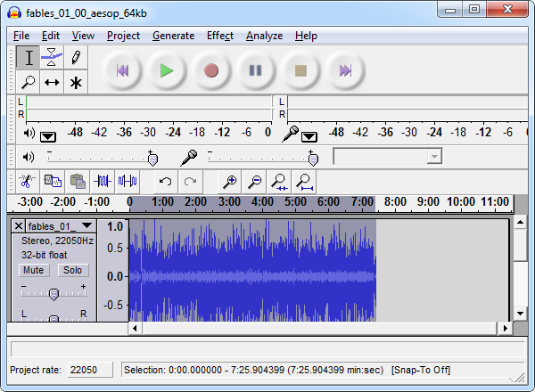Viewport: 535px width, 392px height.
Task: Click the 9:00 mark on timeline ruler
Action: 428,202
